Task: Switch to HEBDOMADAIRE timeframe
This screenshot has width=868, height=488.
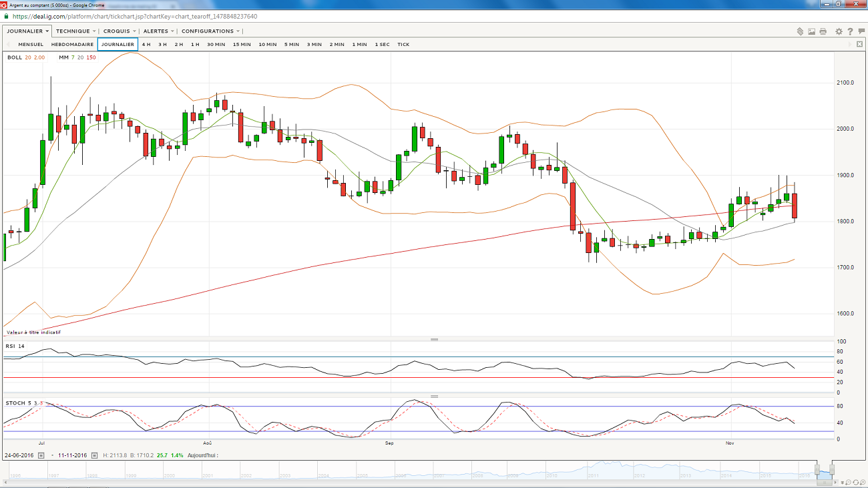Action: point(72,45)
